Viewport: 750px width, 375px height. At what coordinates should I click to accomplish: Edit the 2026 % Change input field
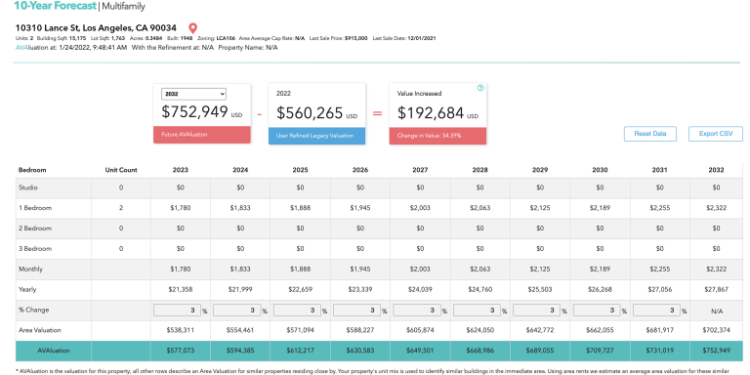click(357, 310)
